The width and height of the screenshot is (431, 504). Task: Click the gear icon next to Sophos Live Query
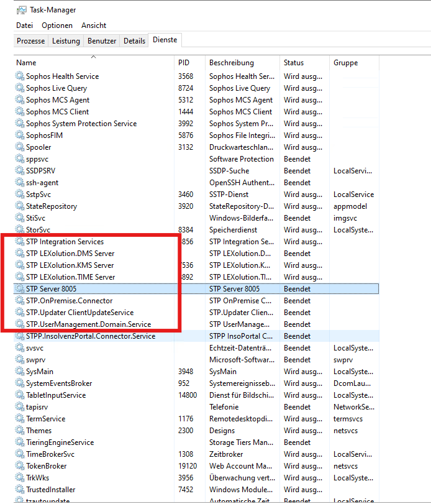click(x=20, y=88)
